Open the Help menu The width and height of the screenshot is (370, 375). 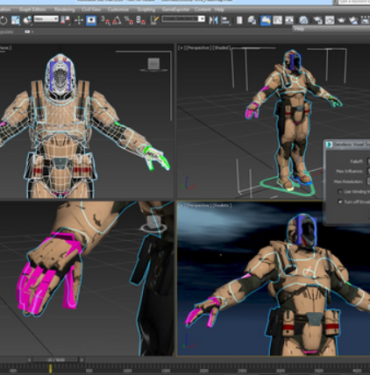[x=219, y=9]
